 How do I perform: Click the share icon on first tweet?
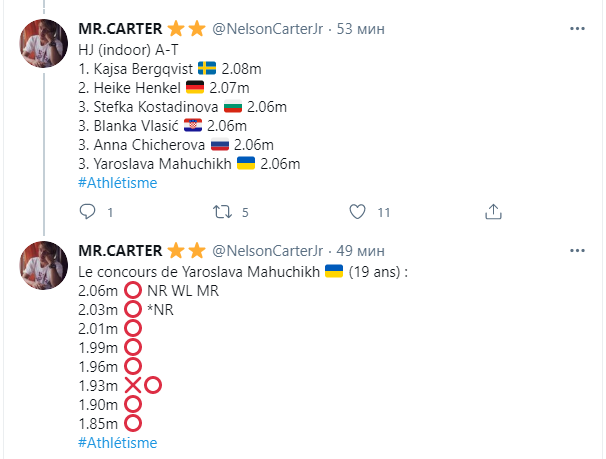click(492, 212)
